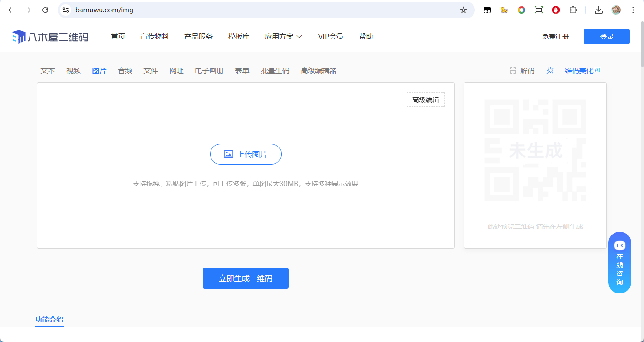Switch to the 视频 tab
This screenshot has width=644, height=342.
coord(73,71)
